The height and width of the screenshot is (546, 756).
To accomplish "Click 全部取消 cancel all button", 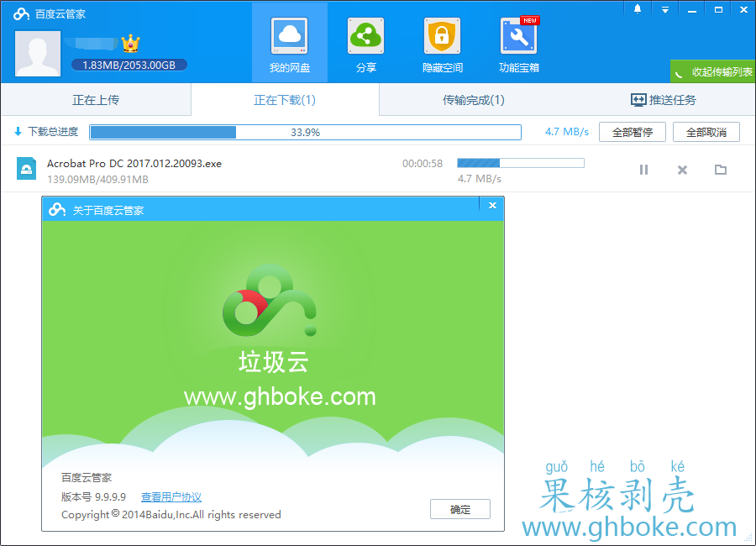I will (706, 132).
